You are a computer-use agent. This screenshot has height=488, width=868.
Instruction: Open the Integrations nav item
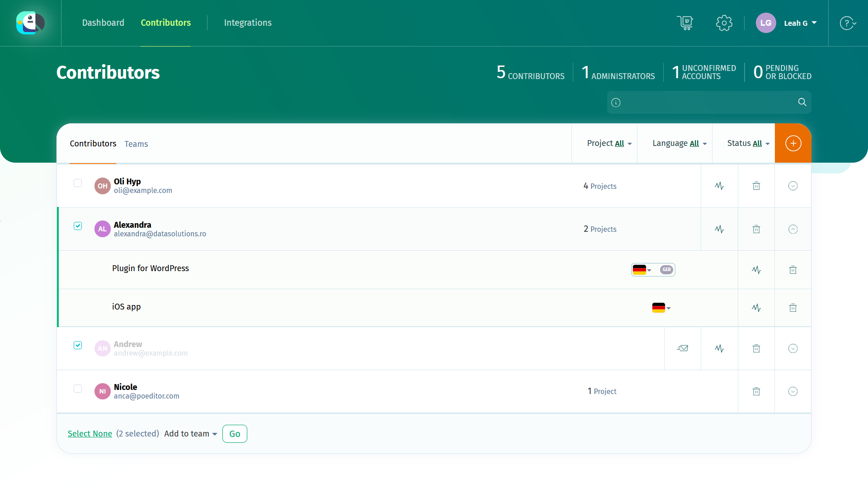248,23
